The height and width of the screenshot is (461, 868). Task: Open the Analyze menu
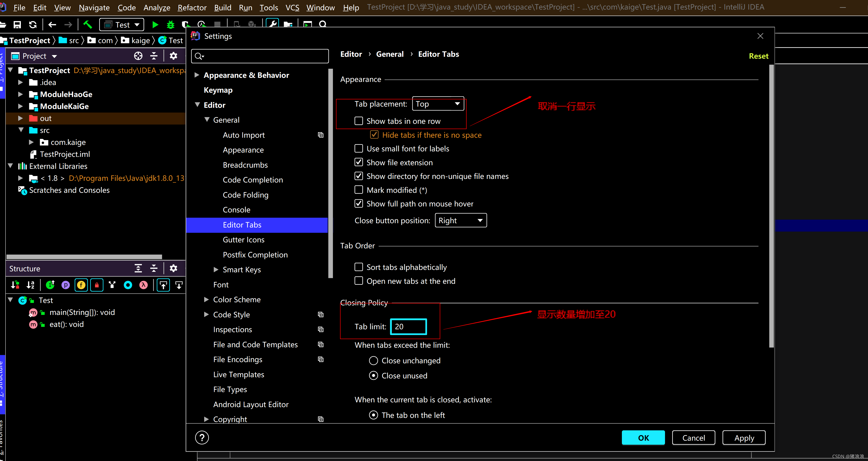tap(157, 7)
